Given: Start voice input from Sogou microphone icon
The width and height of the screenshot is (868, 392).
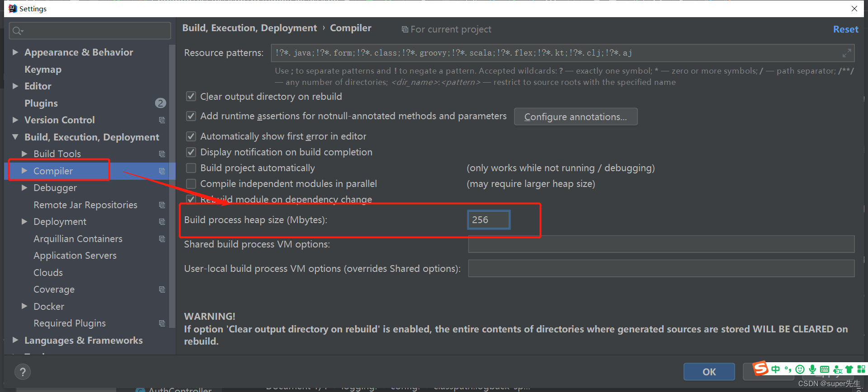Looking at the screenshot, I should point(812,369).
